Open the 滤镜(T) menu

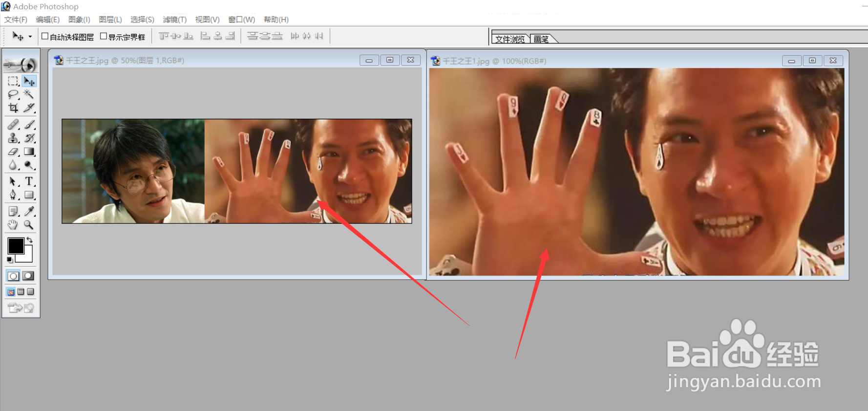pyautogui.click(x=174, y=20)
